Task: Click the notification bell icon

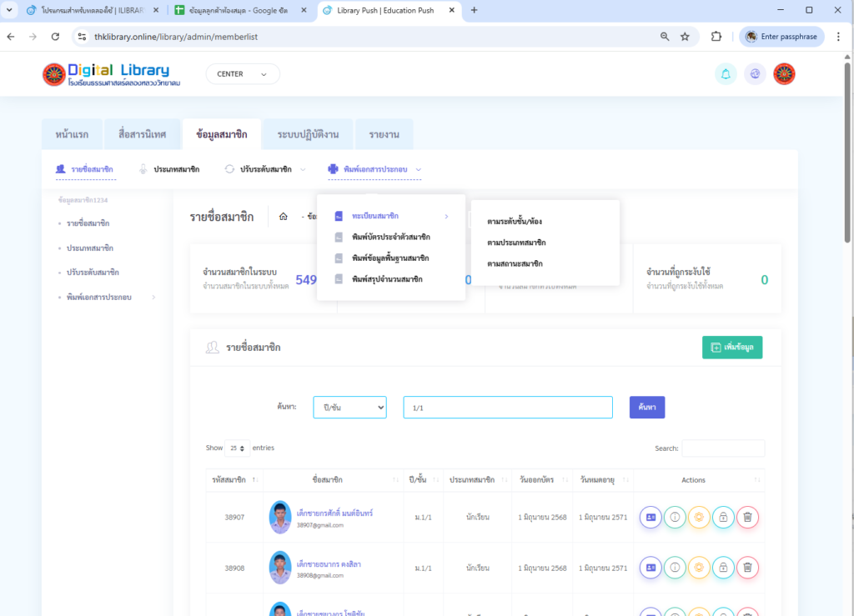Action: coord(726,74)
